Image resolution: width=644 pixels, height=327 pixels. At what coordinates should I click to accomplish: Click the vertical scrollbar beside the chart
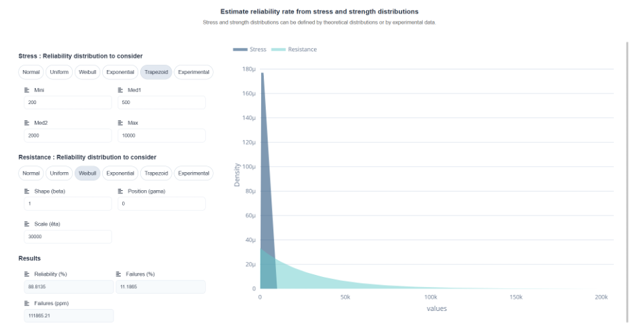point(627,182)
